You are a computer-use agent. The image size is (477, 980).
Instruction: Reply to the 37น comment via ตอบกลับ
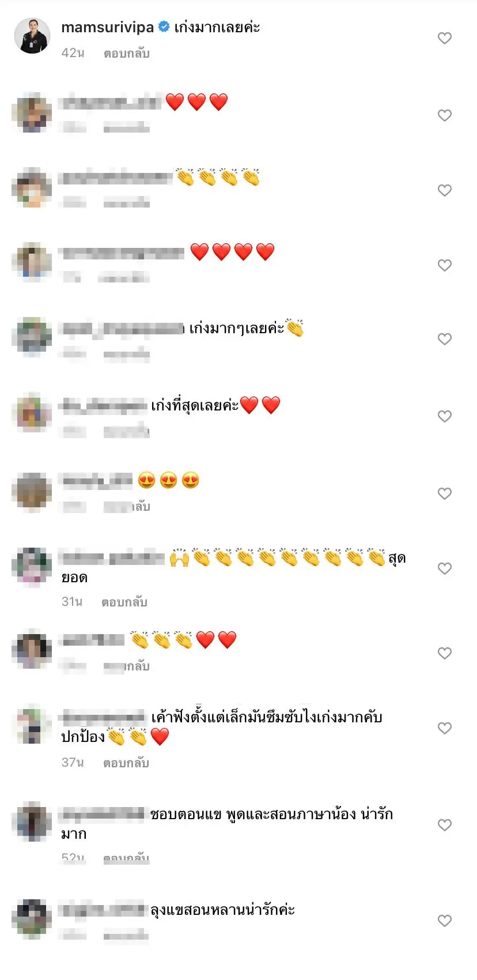[126, 763]
